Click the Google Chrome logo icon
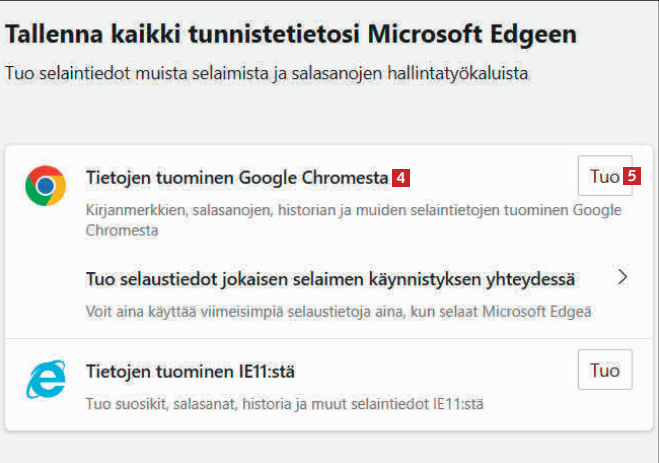659x463 pixels. (x=46, y=184)
